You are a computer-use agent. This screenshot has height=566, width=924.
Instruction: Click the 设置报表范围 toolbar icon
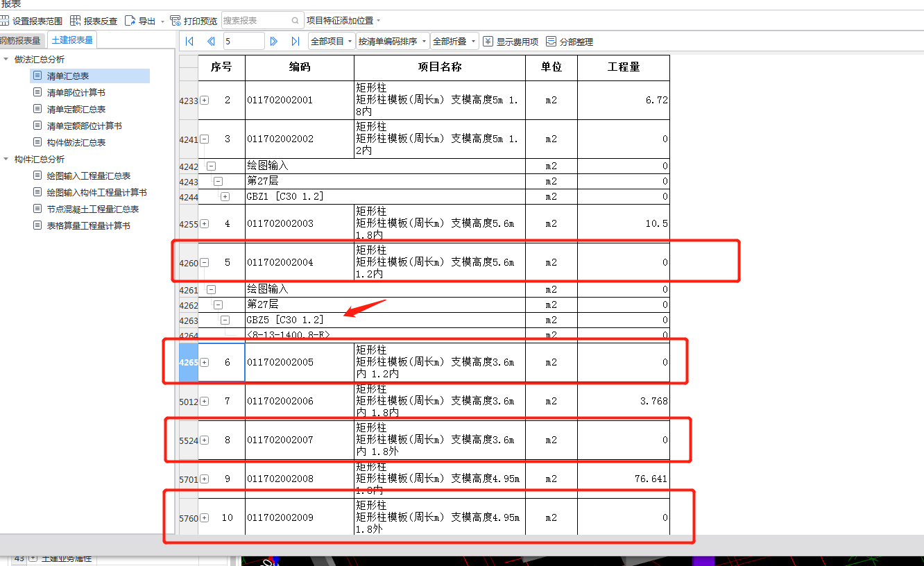coord(5,21)
